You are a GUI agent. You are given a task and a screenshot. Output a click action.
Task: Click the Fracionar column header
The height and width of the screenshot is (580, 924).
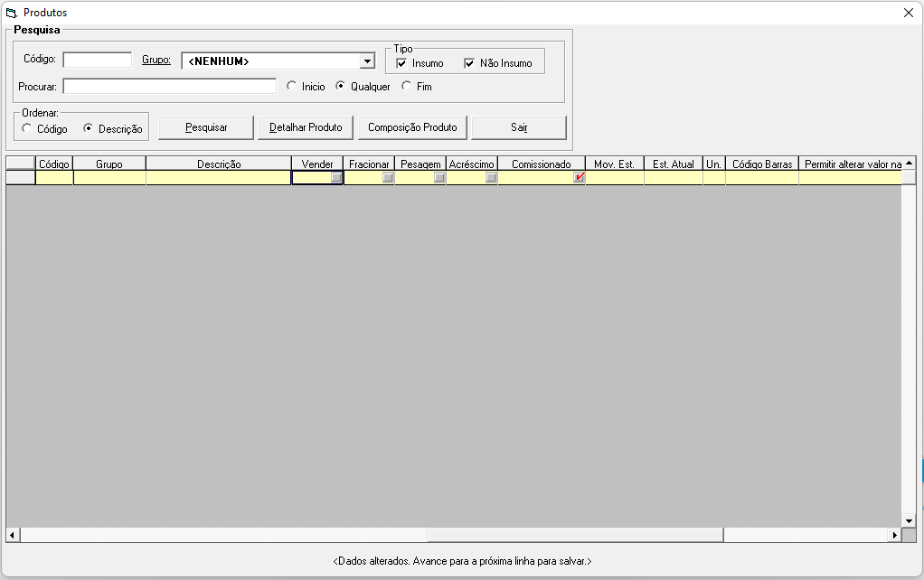click(x=369, y=164)
